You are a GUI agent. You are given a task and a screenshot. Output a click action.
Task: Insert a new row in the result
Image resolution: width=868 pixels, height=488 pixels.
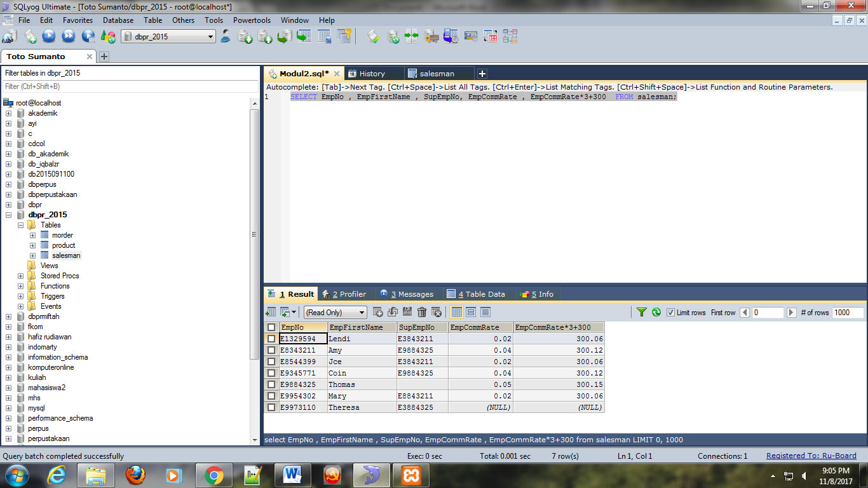378,312
